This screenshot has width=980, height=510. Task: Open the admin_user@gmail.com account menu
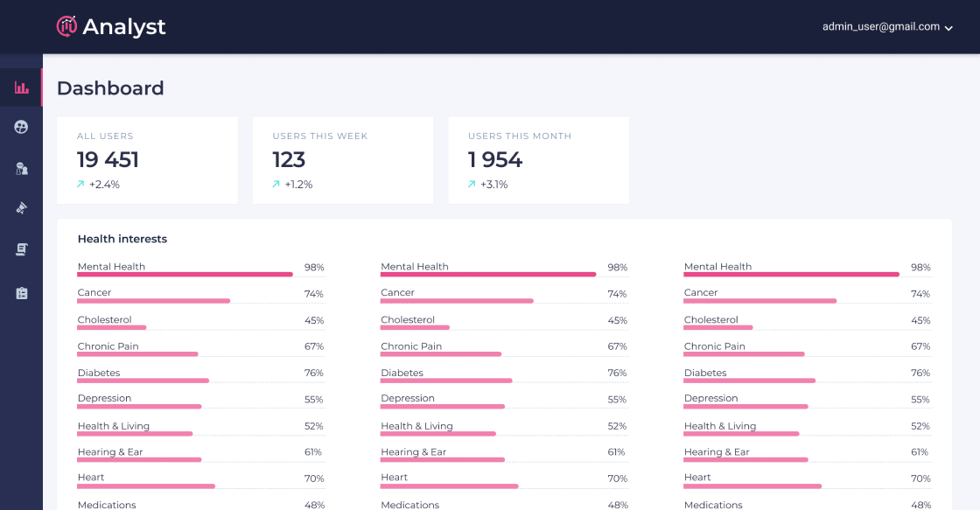point(880,27)
